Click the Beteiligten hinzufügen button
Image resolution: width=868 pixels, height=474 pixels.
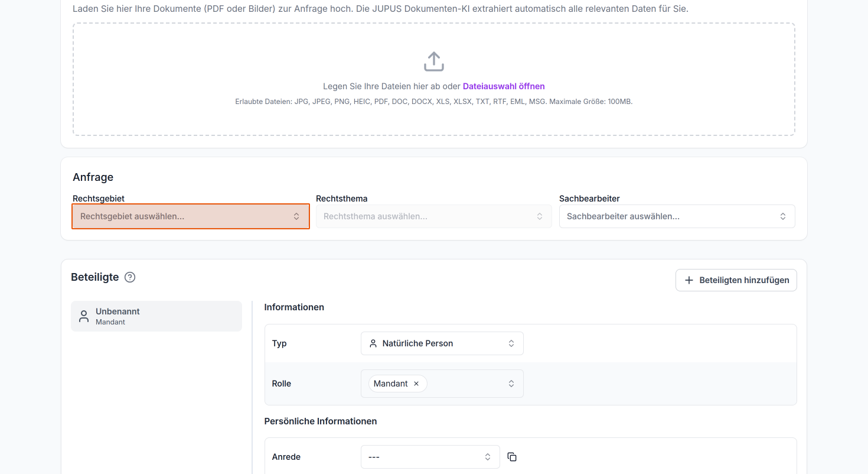tap(736, 280)
